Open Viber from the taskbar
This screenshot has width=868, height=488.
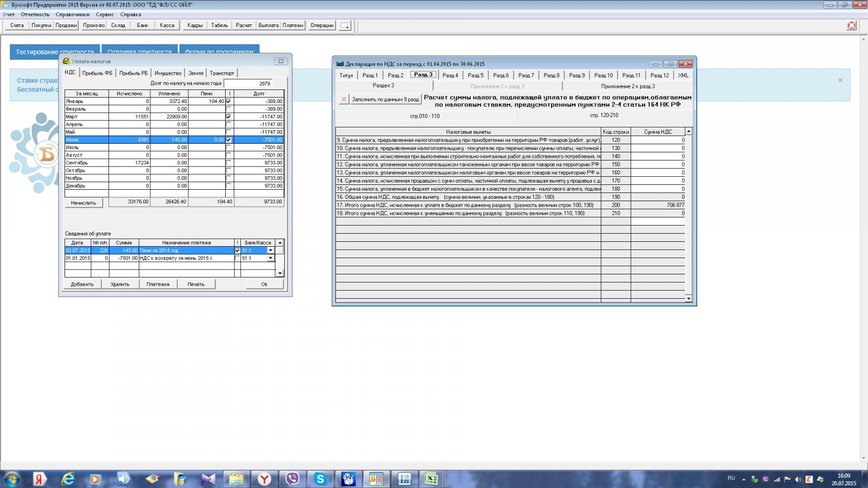292,479
